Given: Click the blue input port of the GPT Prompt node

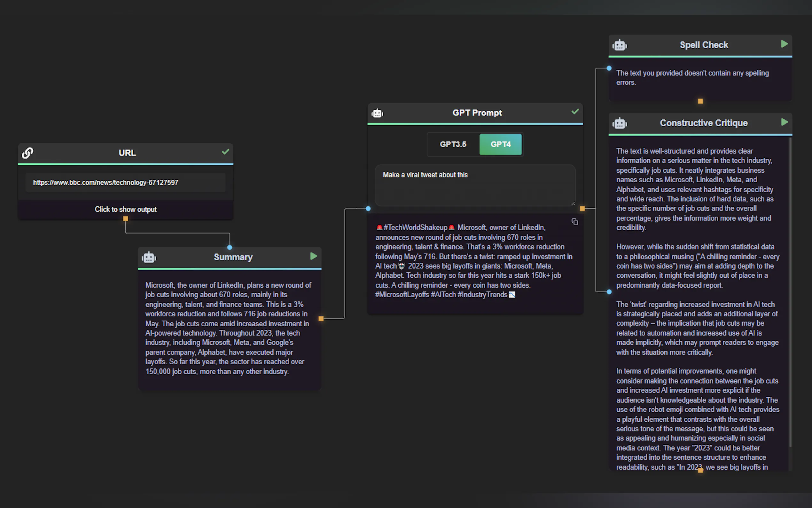Looking at the screenshot, I should 368,209.
